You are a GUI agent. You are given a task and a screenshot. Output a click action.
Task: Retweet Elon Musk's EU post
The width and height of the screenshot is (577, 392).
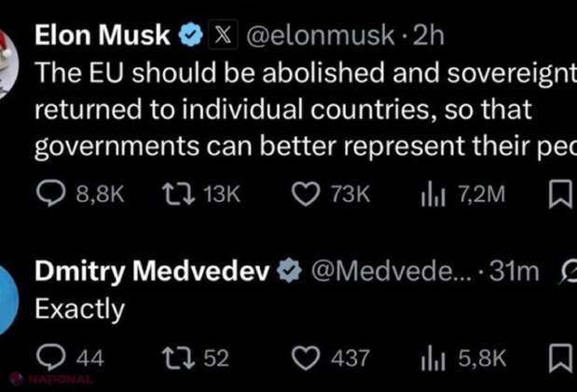pos(172,195)
